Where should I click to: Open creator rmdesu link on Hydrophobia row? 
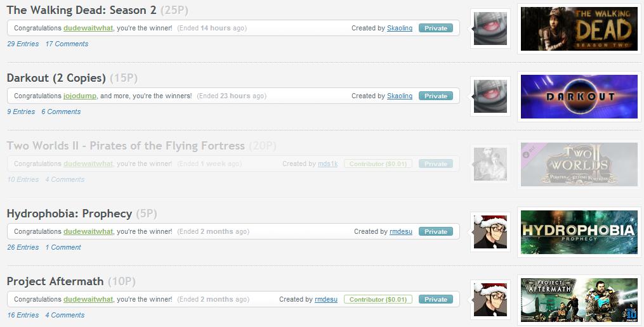point(401,231)
